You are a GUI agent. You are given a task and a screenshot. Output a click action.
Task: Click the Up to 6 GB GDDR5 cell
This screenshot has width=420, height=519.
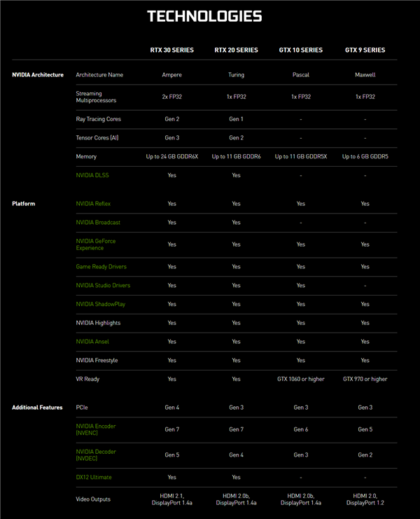pyautogui.click(x=365, y=157)
